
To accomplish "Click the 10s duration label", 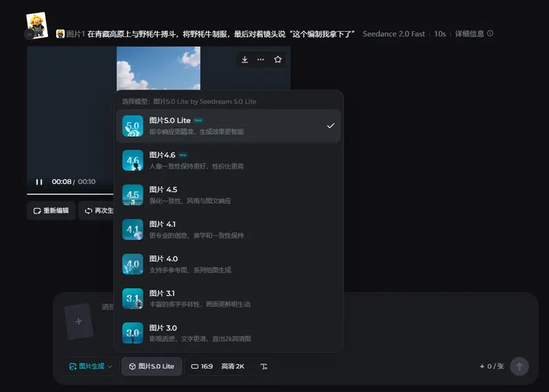I will click(x=440, y=34).
